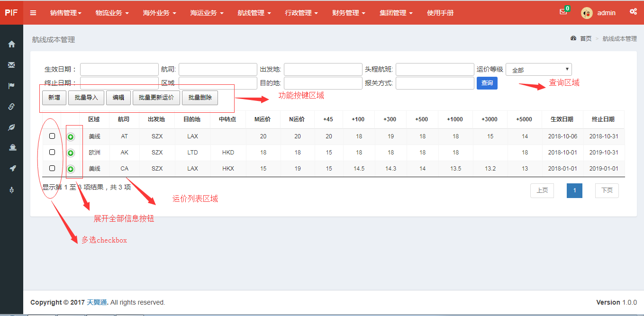
Task: Tick the checkbox for the AT row
Action: click(x=52, y=136)
